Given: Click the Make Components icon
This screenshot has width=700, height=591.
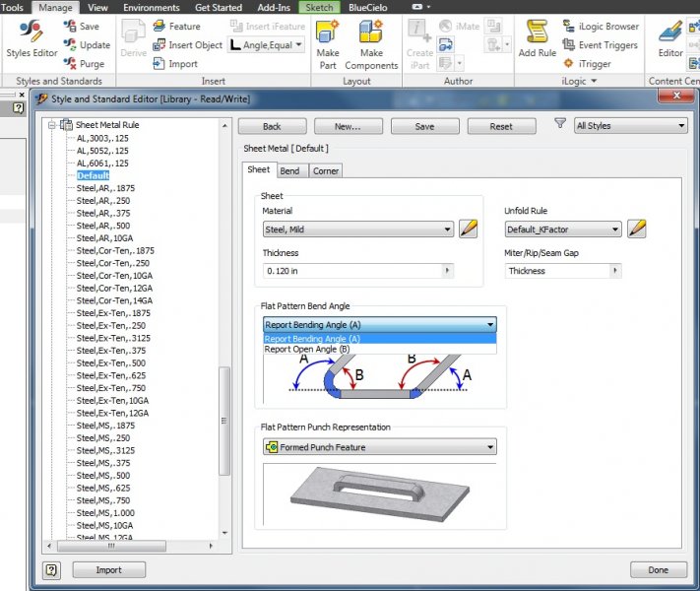Looking at the screenshot, I should point(371,33).
